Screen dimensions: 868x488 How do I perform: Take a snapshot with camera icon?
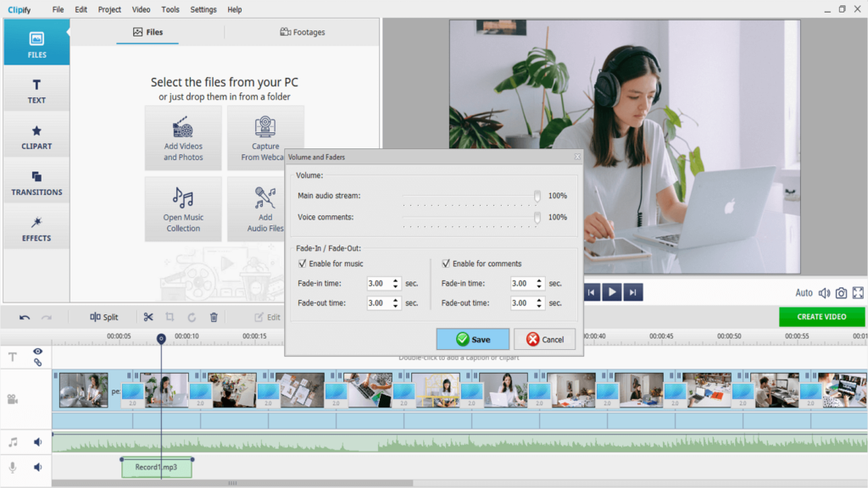click(841, 293)
